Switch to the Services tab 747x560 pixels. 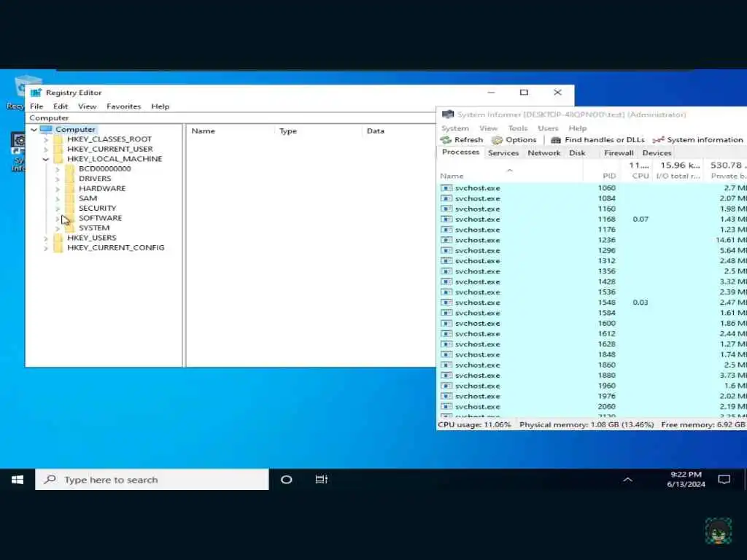(503, 153)
